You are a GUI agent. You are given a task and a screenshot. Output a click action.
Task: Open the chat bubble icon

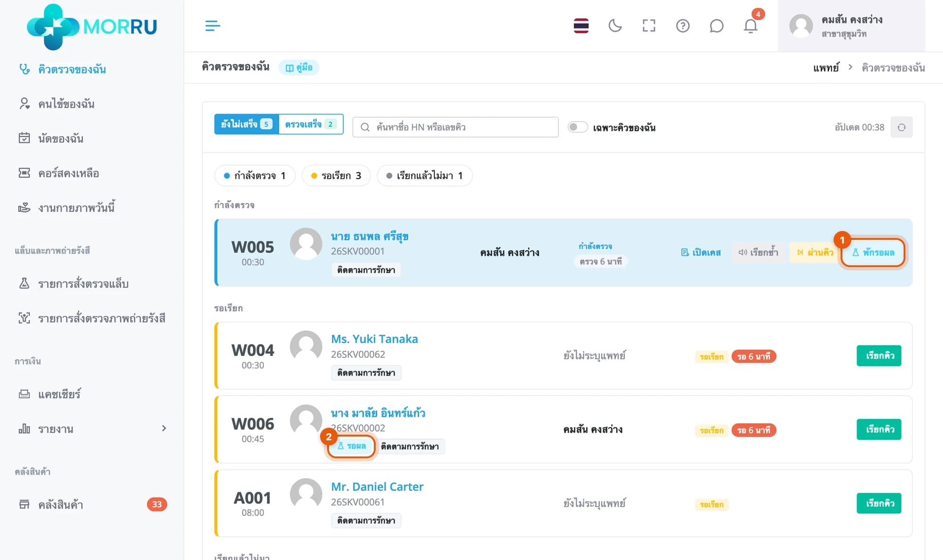pos(717,26)
